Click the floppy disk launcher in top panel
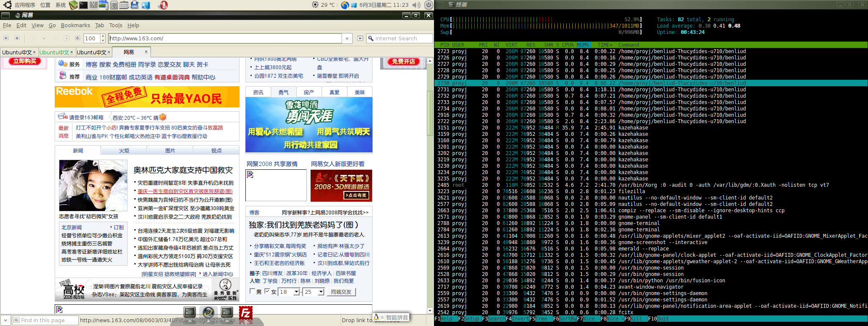868x326 pixels. [134, 5]
